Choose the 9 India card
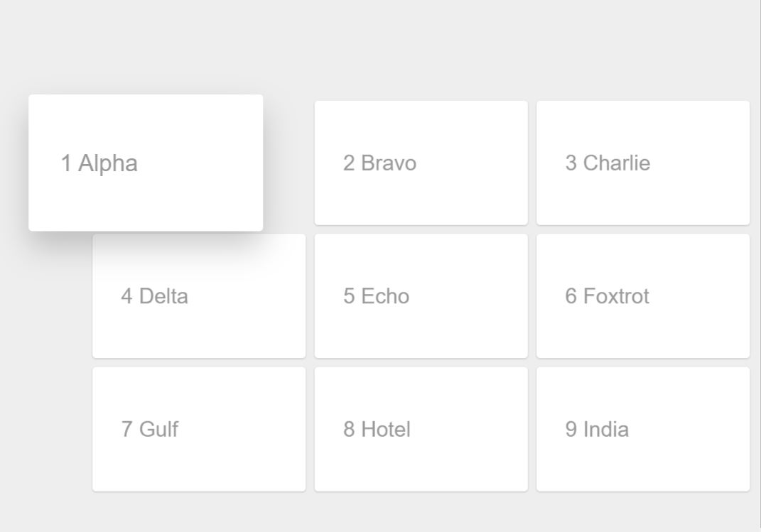The width and height of the screenshot is (761, 532). tap(643, 429)
